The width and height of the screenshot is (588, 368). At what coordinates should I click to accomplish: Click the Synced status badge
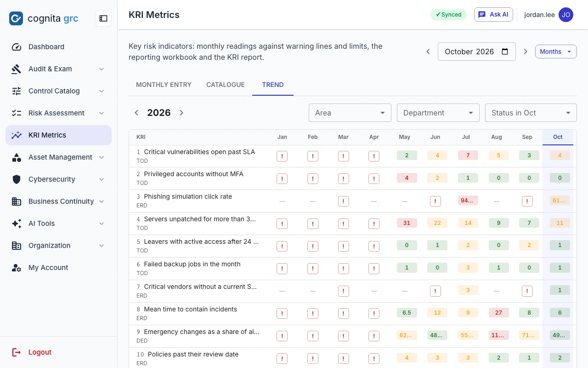tap(448, 15)
